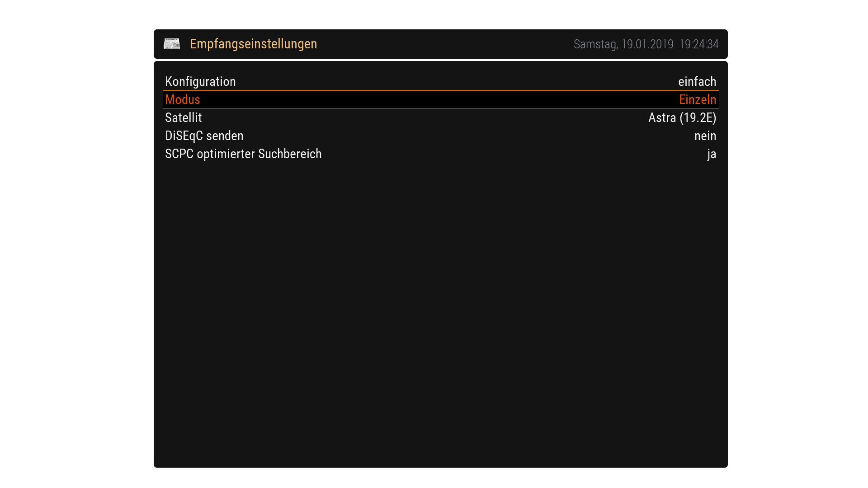Open the Astra (19.2E) satellite selection
The width and height of the screenshot is (868, 488).
pos(682,117)
